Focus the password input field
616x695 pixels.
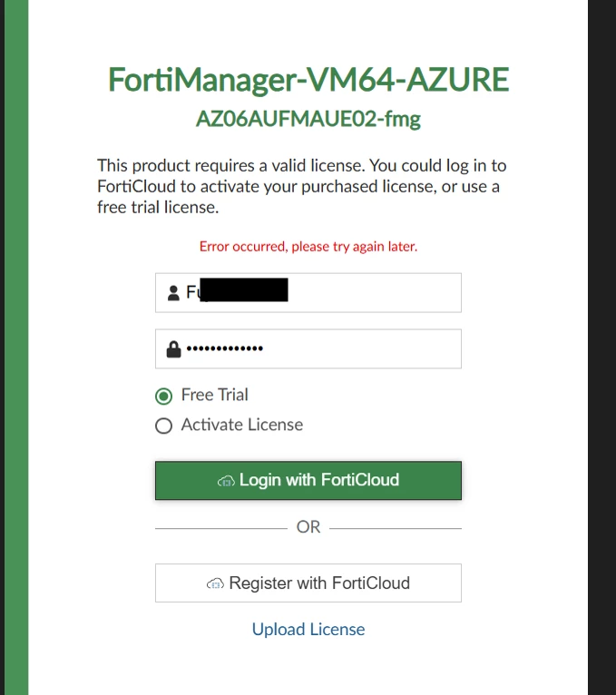[x=308, y=348]
